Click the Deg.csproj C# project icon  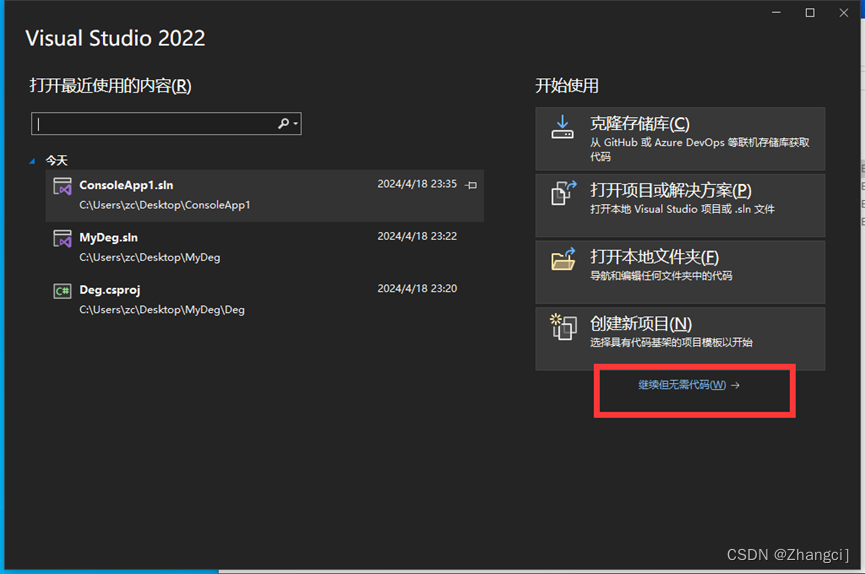click(x=62, y=291)
